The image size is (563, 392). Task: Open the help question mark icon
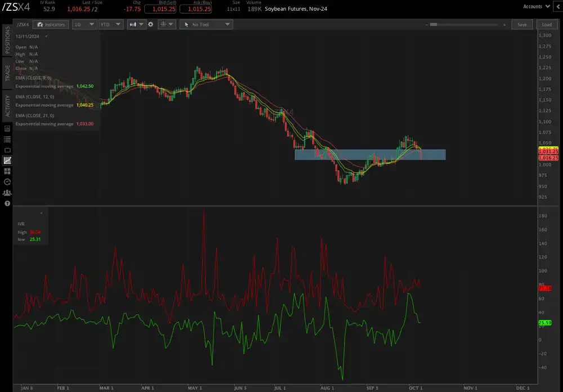pos(7,203)
